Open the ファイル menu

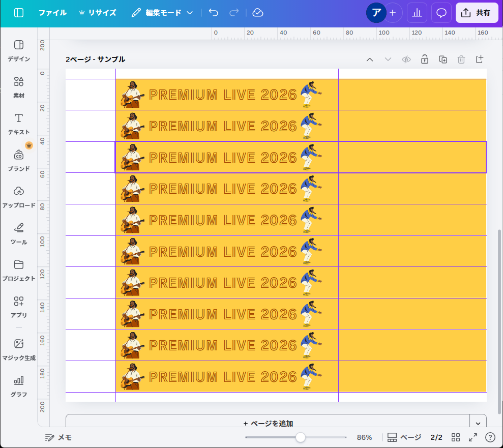52,13
